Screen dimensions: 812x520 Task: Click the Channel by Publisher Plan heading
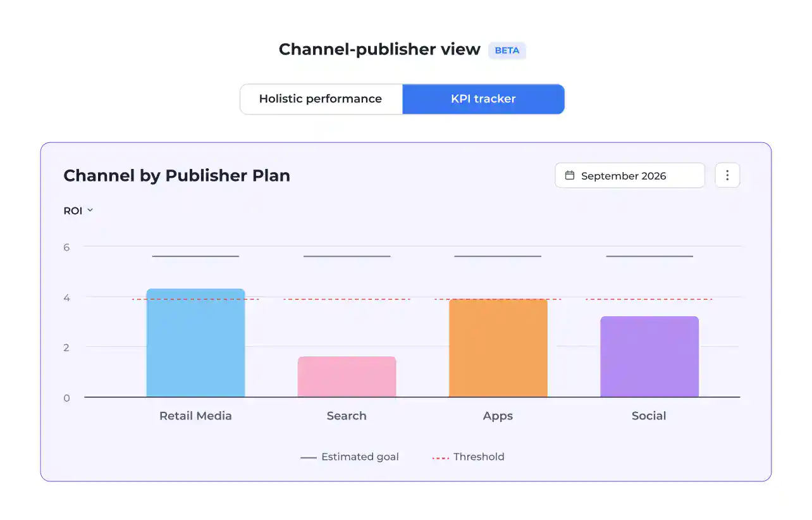177,176
